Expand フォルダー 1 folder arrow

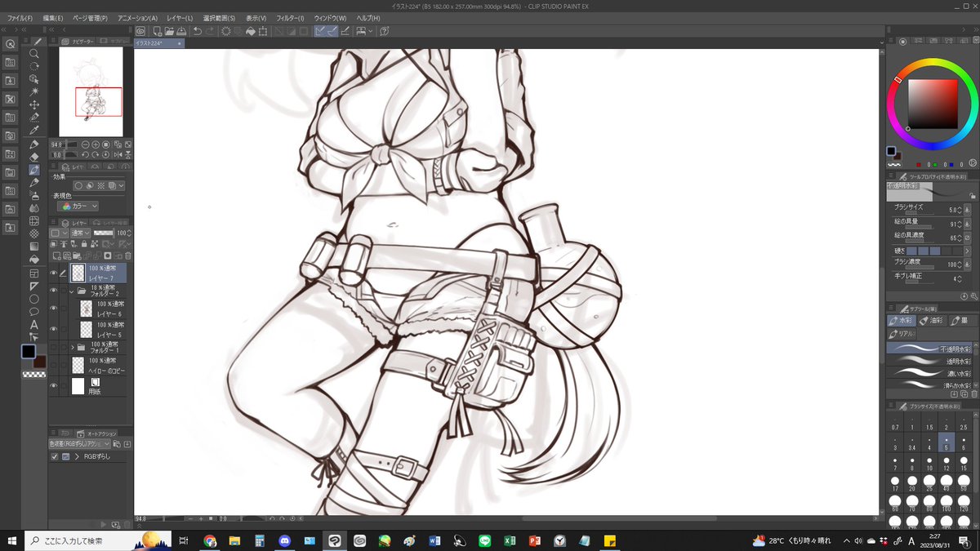point(72,348)
